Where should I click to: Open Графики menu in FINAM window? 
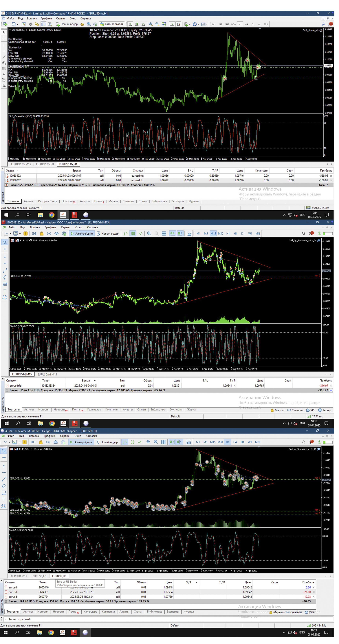click(x=46, y=19)
